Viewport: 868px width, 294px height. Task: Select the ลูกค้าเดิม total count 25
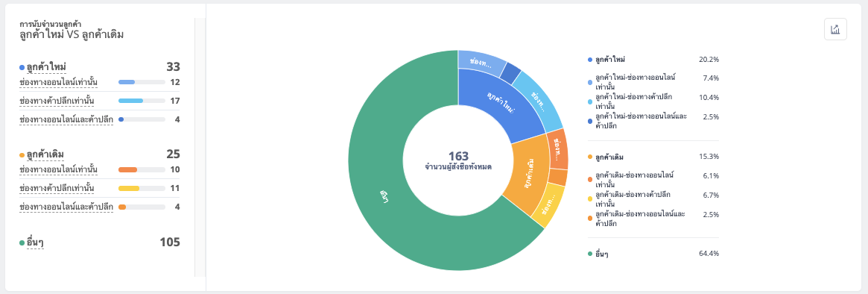(174, 154)
